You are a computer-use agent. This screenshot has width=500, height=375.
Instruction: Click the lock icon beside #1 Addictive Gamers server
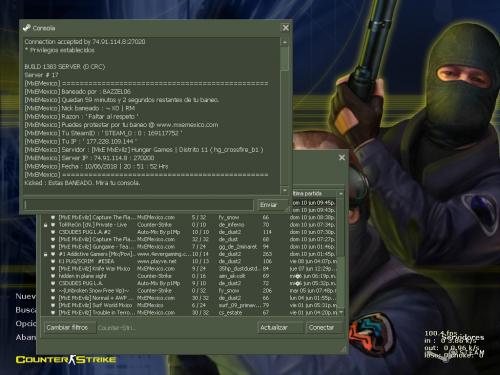[46, 254]
